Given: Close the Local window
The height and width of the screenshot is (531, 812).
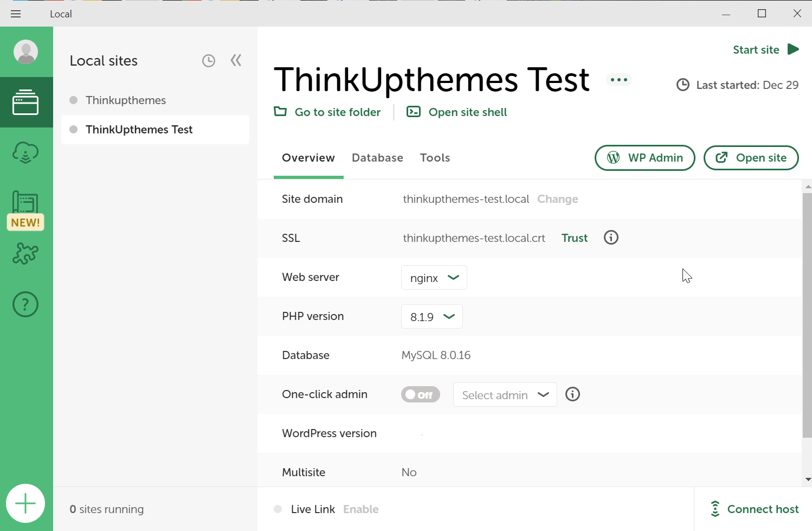Looking at the screenshot, I should tap(797, 14).
